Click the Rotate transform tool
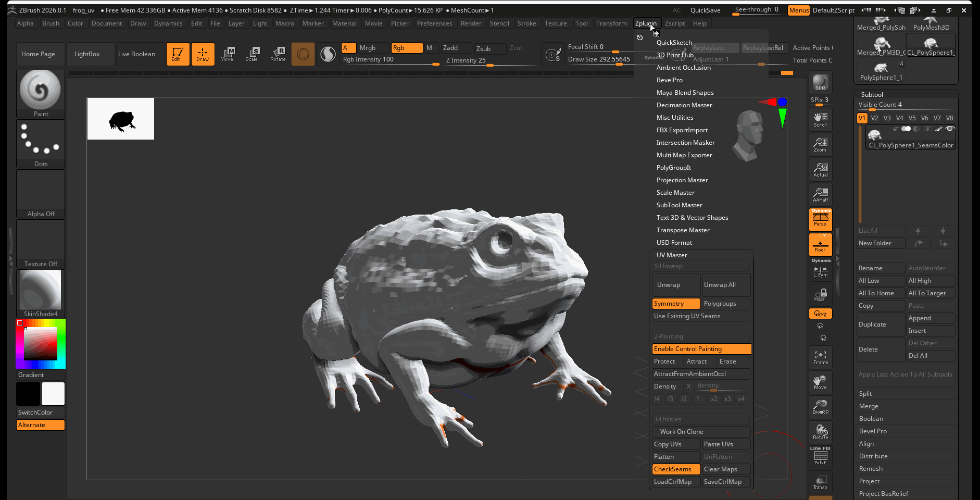The image size is (980, 500). (278, 54)
